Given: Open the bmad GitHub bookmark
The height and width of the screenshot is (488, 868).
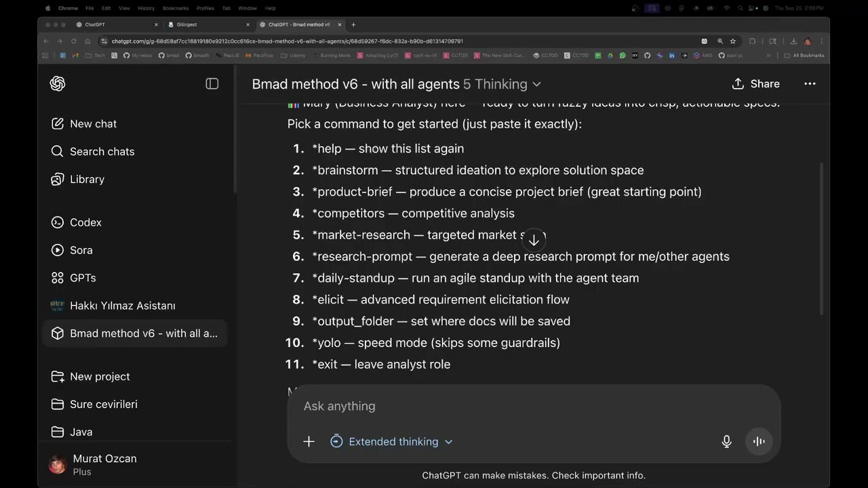Looking at the screenshot, I should pyautogui.click(x=170, y=56).
